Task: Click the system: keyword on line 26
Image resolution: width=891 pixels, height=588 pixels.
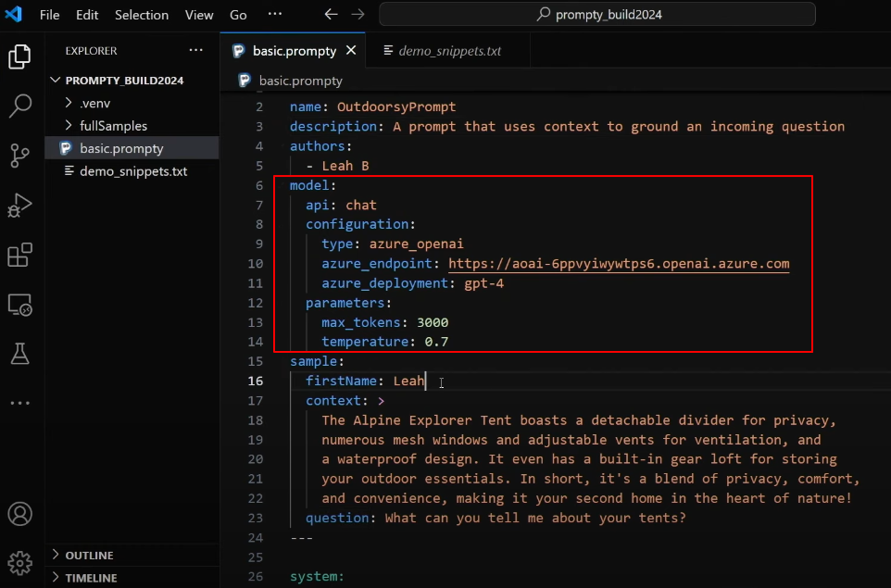Action: (x=317, y=576)
